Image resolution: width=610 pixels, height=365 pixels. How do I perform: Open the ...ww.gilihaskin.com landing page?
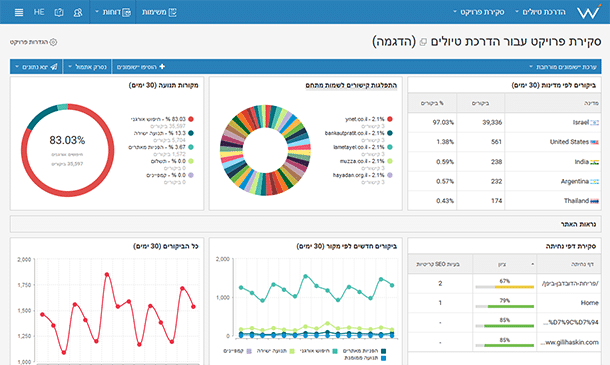click(569, 342)
